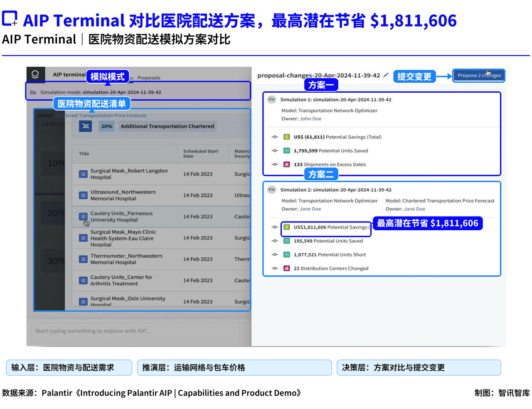Click the green dollar icon beside US$1,811,606
Viewport: 532px width, 409px height.
click(x=286, y=227)
